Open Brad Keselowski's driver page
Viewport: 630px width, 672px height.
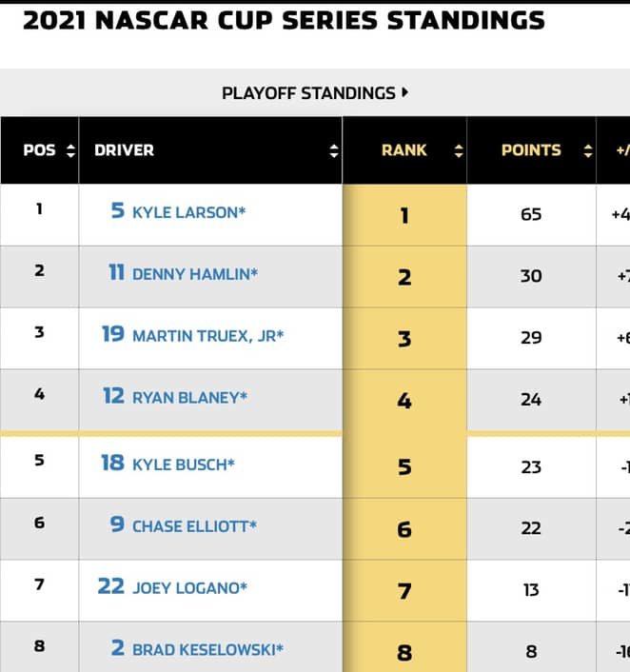(207, 650)
